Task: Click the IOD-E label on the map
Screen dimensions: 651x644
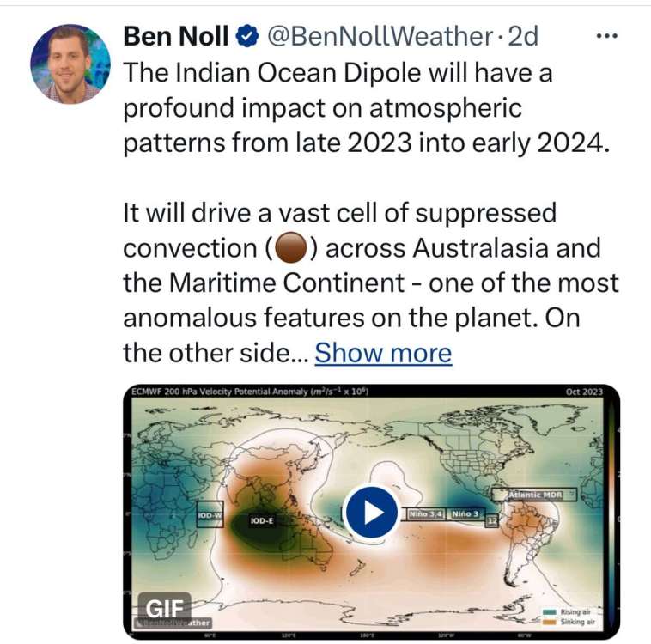Action: pyautogui.click(x=262, y=520)
